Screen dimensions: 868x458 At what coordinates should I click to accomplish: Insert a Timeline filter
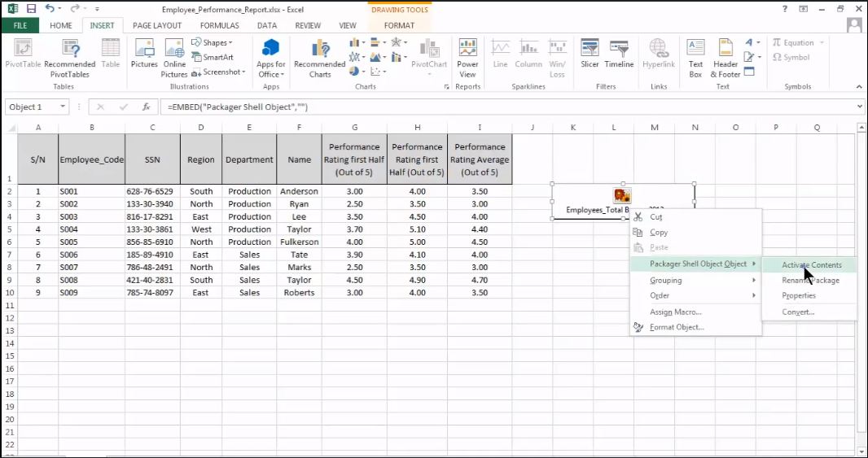click(x=619, y=55)
